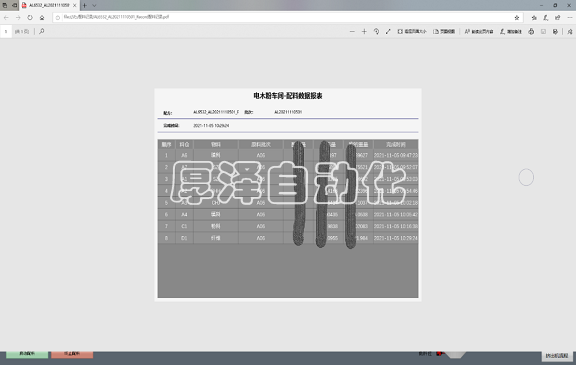Open the page view options
This screenshot has width=576, height=365.
point(444,32)
